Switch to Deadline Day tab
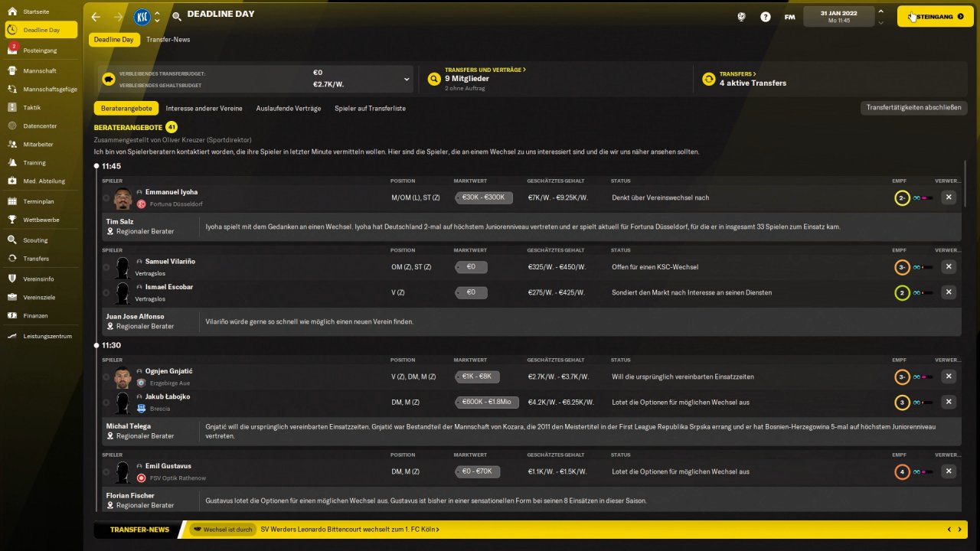Screen dimensions: 980x551 (113, 39)
